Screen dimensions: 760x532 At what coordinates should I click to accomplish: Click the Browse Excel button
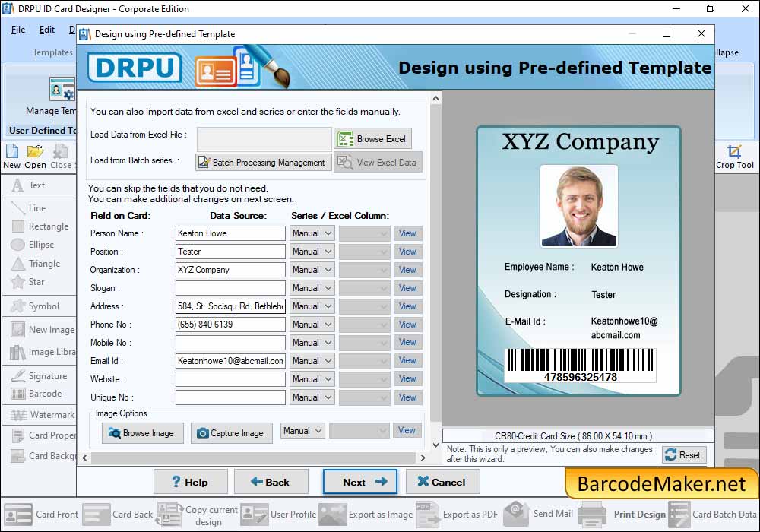pyautogui.click(x=372, y=139)
